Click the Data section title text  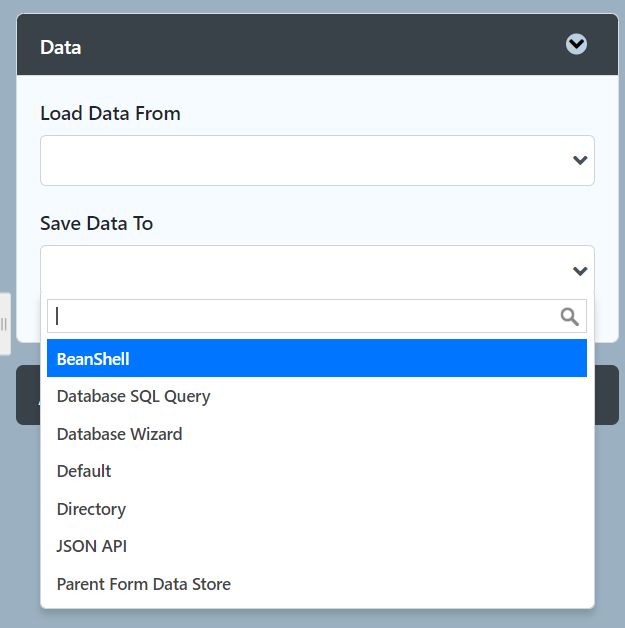(60, 47)
